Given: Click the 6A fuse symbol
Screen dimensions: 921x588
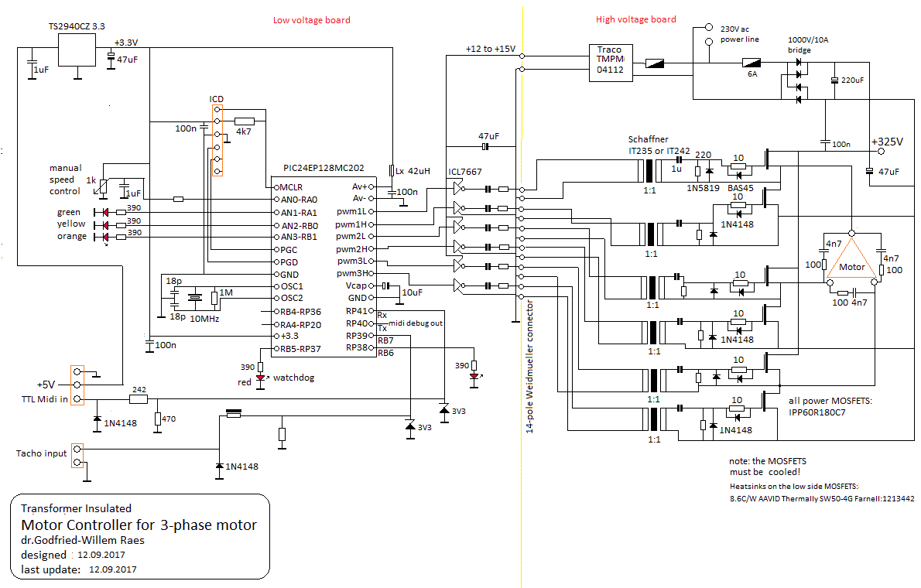Looking at the screenshot, I should click(x=751, y=63).
